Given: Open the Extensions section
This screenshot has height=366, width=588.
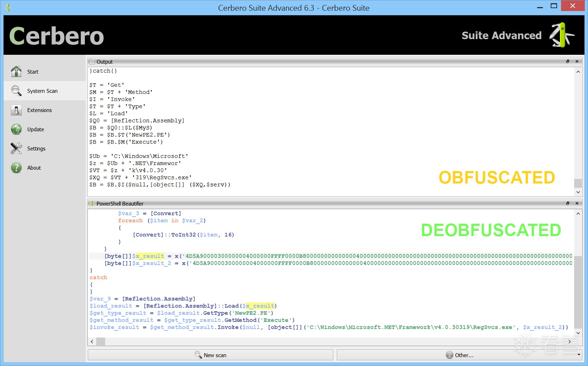Looking at the screenshot, I should 45,110.
